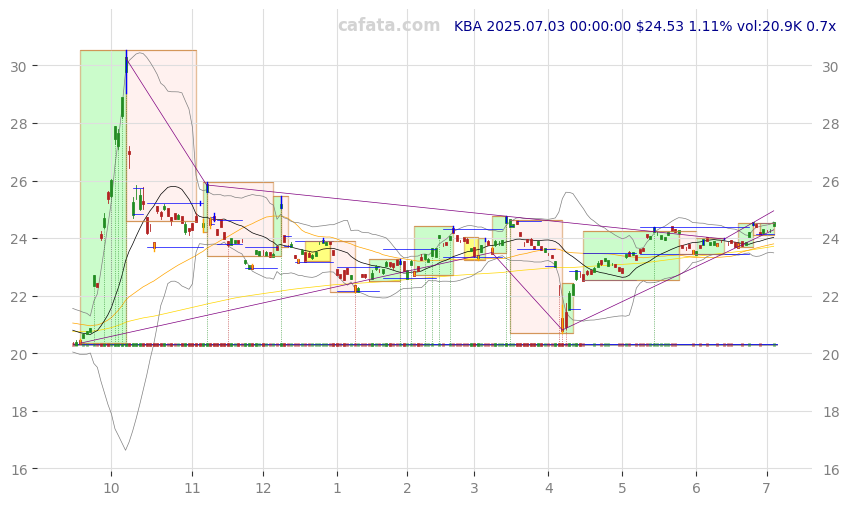Click the 22 label on right price axis
The image size is (849, 505).
point(831,297)
